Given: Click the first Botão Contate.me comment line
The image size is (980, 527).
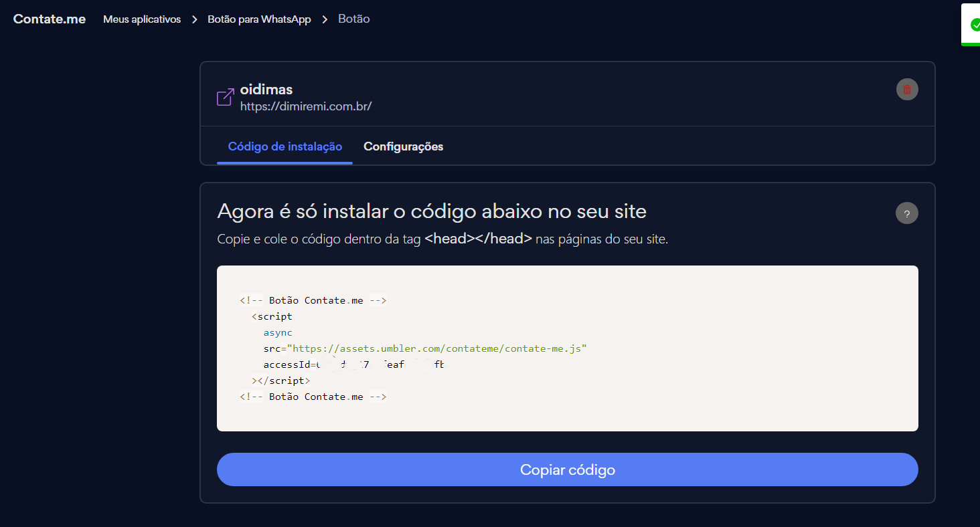Looking at the screenshot, I should click(313, 300).
